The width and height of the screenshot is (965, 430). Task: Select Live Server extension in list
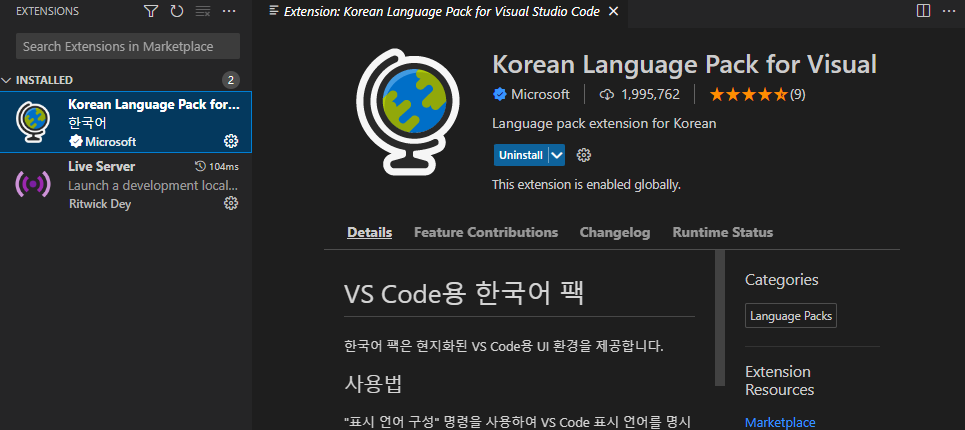(x=126, y=183)
